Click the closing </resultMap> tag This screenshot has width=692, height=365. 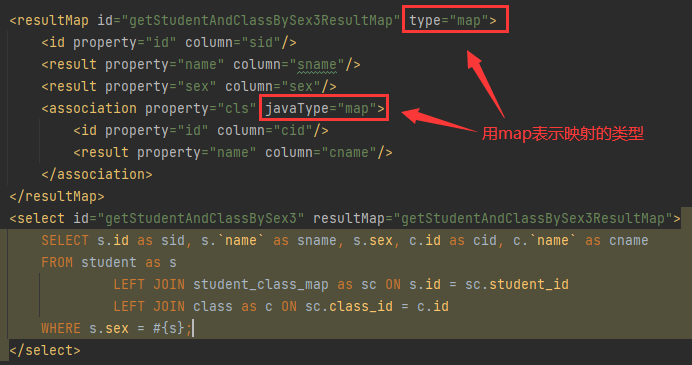(56, 196)
